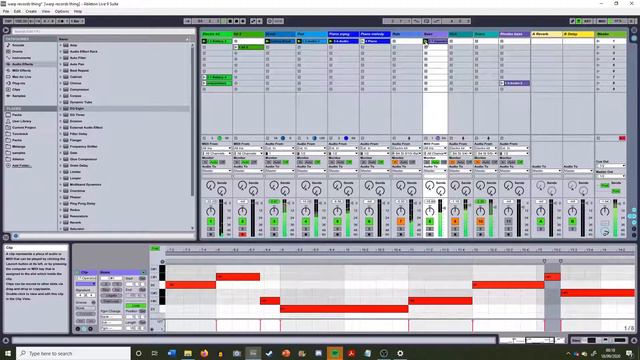Click the Tap tempo button

(8, 21)
